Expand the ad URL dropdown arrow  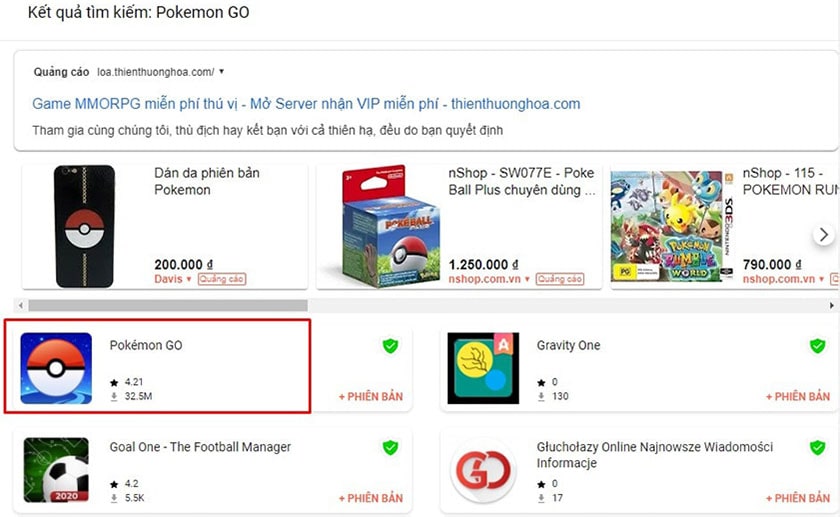click(x=222, y=71)
